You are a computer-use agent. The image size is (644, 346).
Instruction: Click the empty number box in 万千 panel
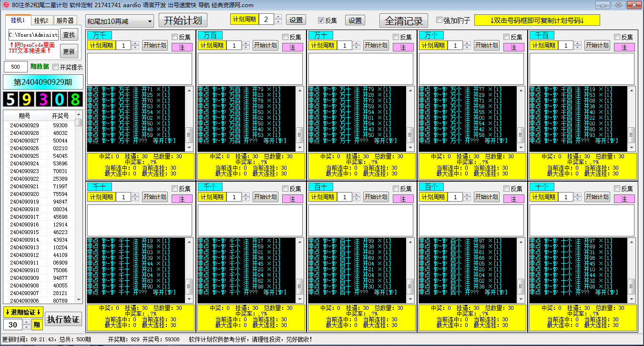tap(140, 69)
